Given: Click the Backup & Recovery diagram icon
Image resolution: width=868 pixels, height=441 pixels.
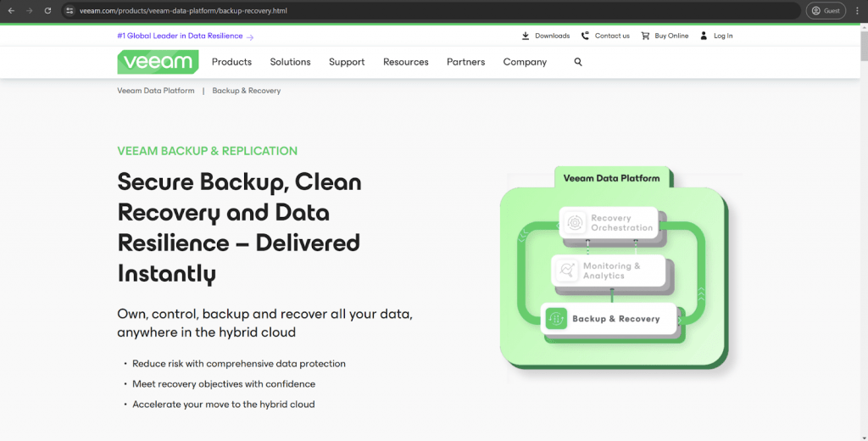Looking at the screenshot, I should 556,319.
